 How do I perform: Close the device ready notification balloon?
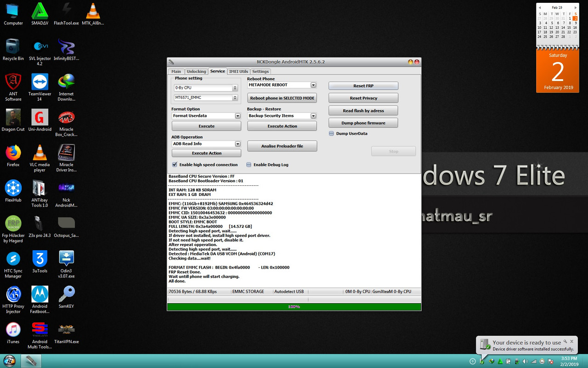[x=572, y=341]
